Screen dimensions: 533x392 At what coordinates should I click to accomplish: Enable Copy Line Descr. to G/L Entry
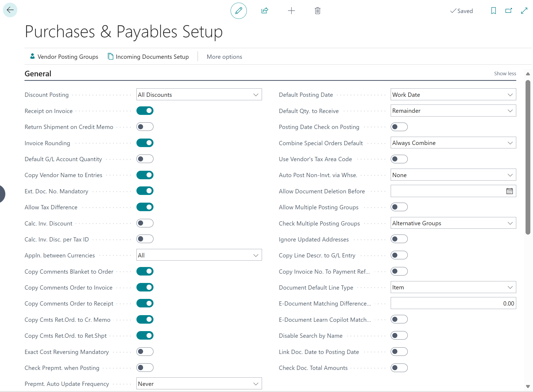(399, 255)
